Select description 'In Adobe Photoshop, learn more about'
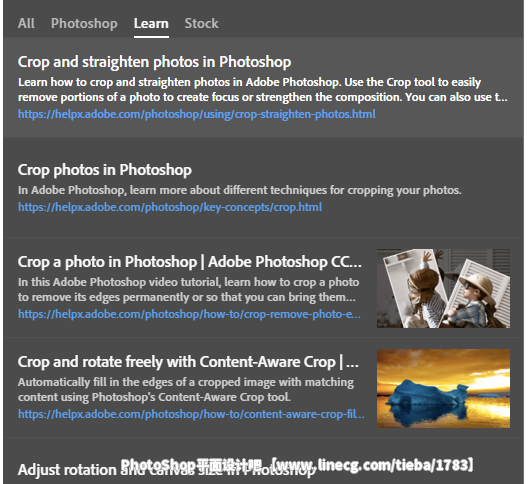 [240, 190]
